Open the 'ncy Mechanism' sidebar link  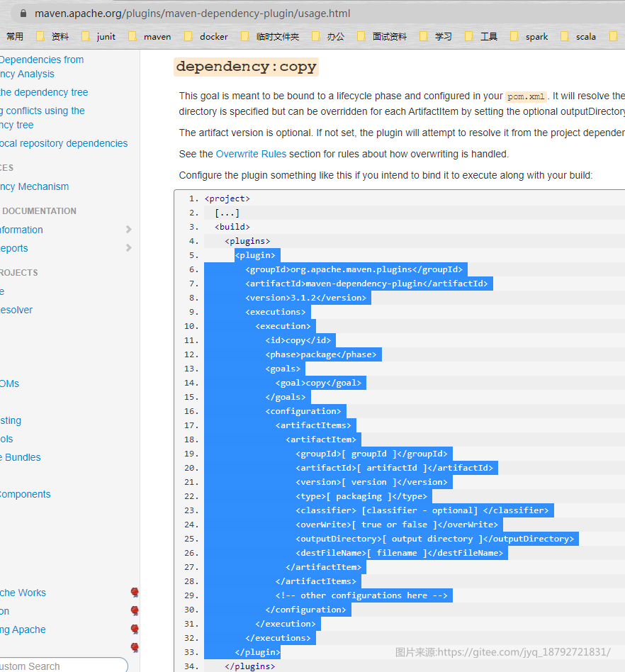pyautogui.click(x=34, y=186)
